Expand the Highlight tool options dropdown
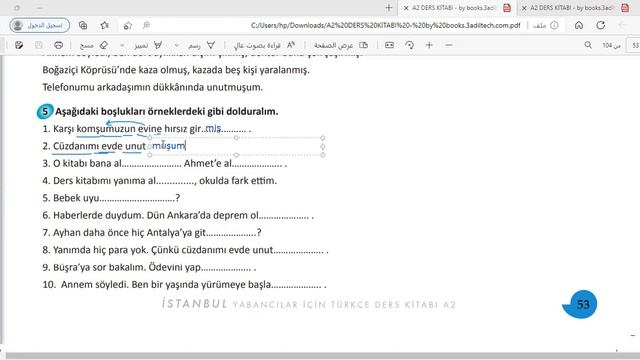Screen dimensions: 640x360 pos(122,45)
